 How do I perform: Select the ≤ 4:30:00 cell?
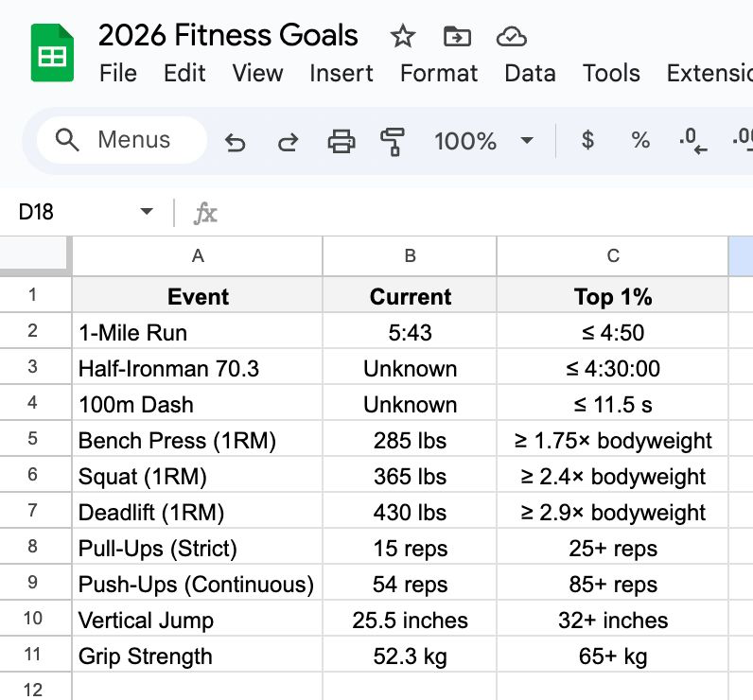pos(613,367)
